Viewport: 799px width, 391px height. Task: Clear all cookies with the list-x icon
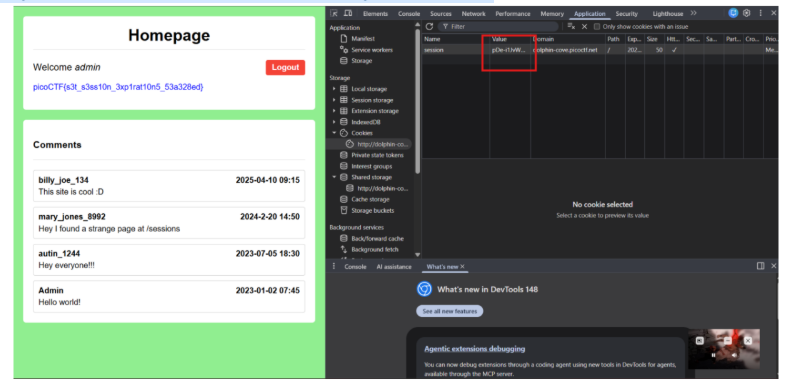click(x=571, y=27)
